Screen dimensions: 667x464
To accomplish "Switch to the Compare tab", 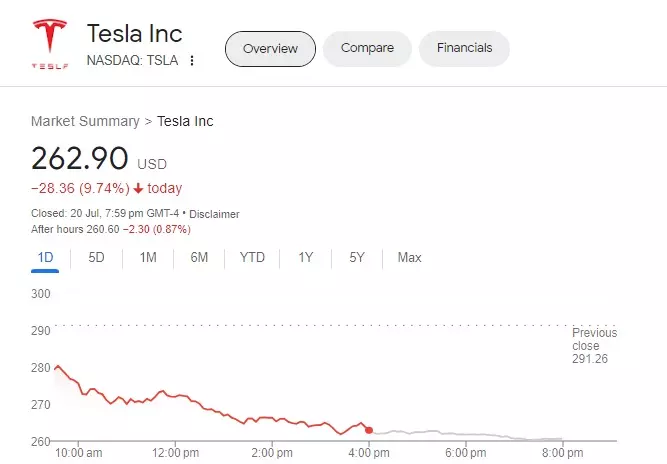I will (367, 48).
